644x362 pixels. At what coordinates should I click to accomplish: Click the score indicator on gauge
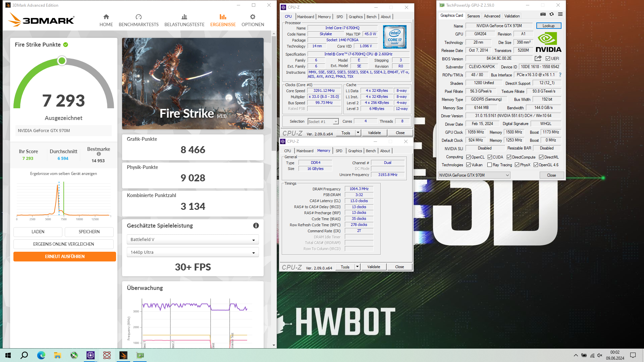[x=62, y=61]
